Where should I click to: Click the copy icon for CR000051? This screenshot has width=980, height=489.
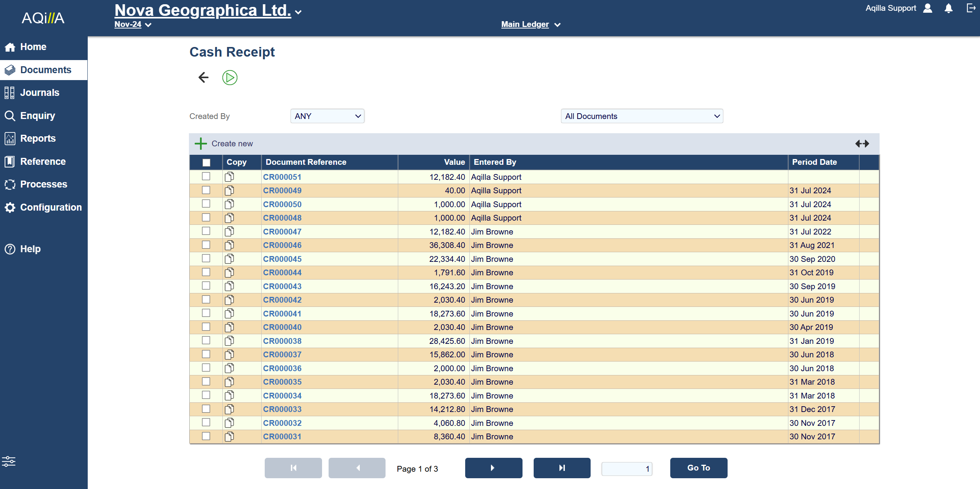pos(229,177)
